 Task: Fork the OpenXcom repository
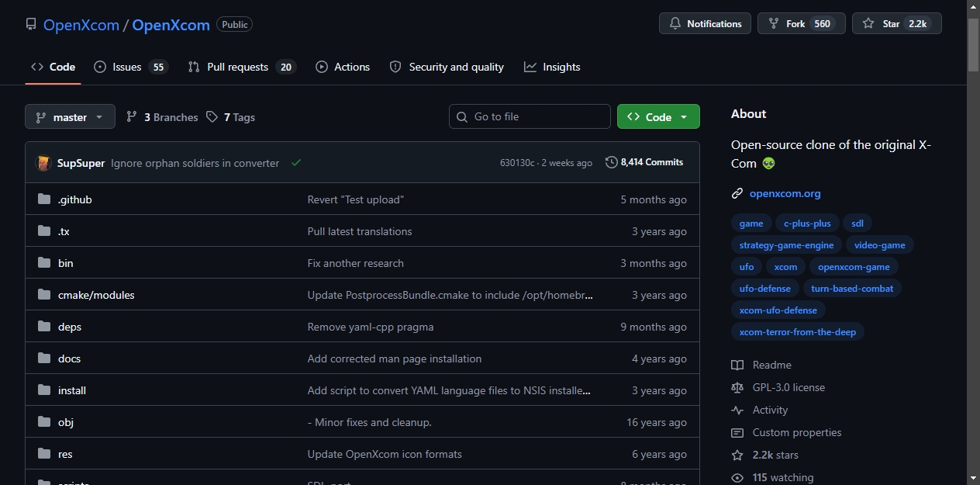801,23
